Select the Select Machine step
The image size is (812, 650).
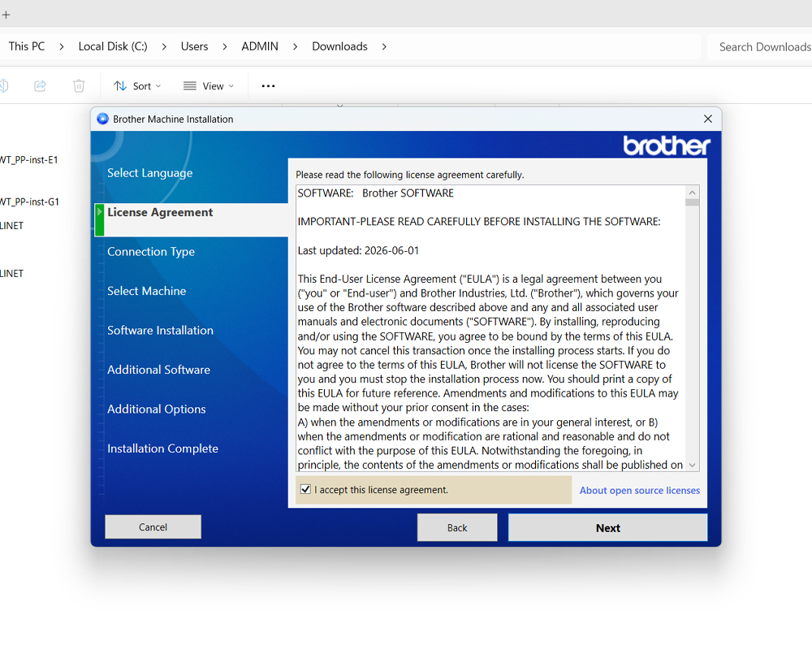(146, 291)
